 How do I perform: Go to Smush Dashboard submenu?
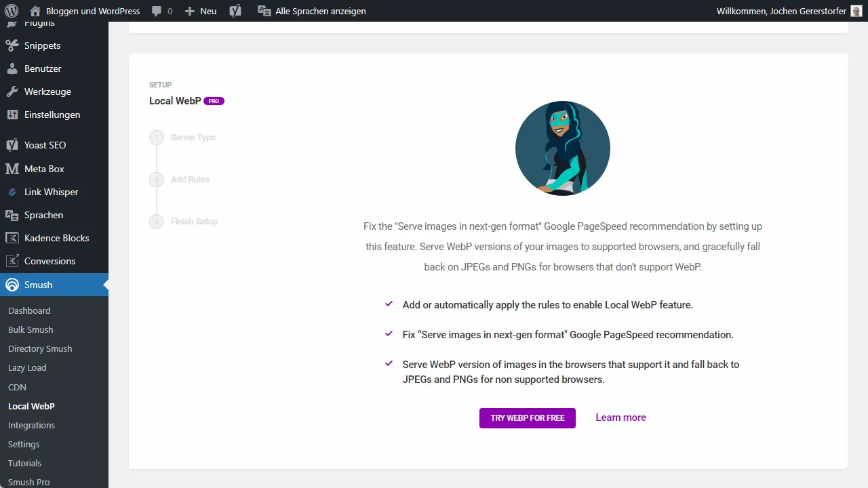point(29,310)
